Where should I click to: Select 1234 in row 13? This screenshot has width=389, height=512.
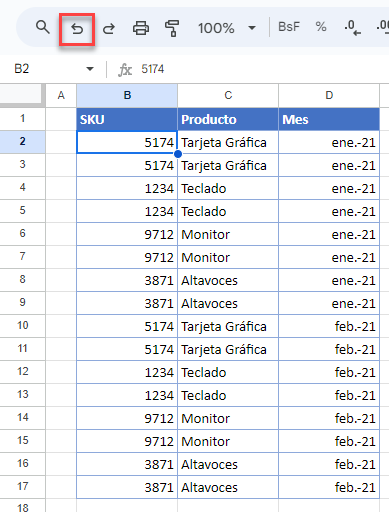click(x=127, y=395)
